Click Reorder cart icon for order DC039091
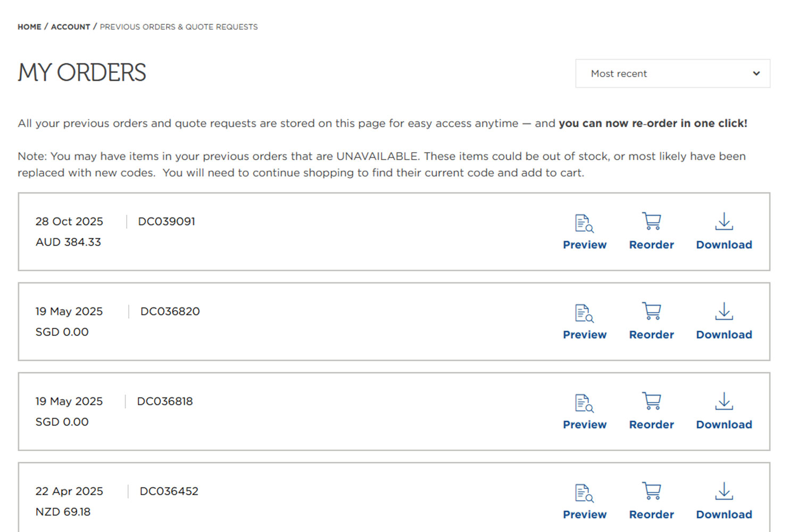The image size is (798, 532). pos(651,221)
